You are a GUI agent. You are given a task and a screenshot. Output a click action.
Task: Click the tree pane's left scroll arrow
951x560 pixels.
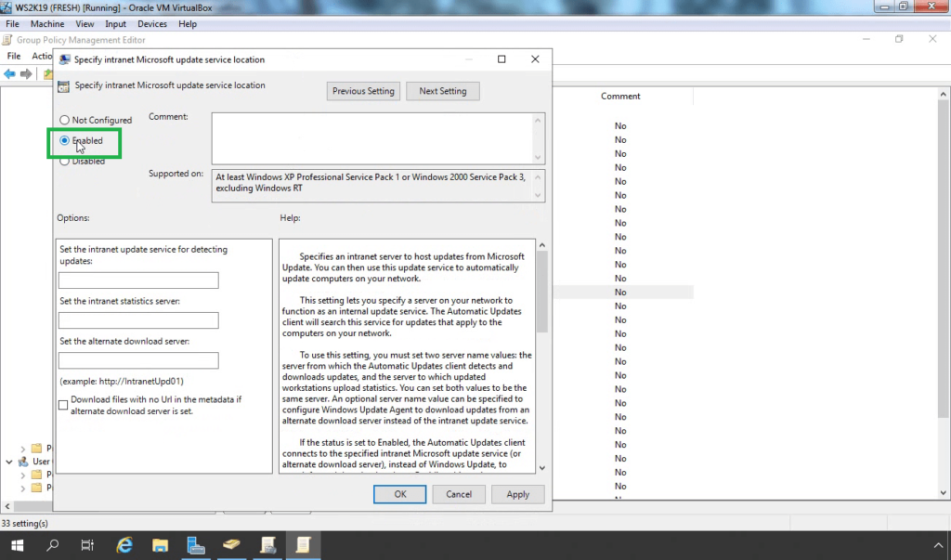click(7, 506)
